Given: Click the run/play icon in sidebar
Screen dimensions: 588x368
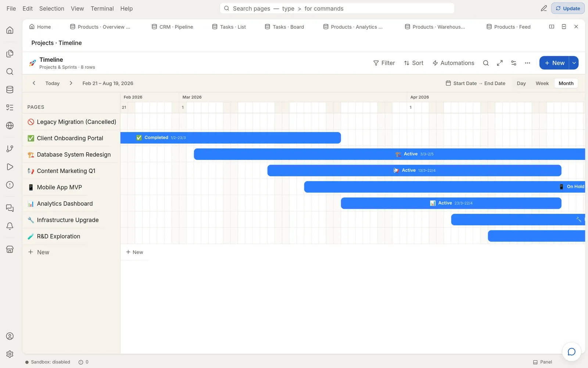Looking at the screenshot, I should [10, 167].
